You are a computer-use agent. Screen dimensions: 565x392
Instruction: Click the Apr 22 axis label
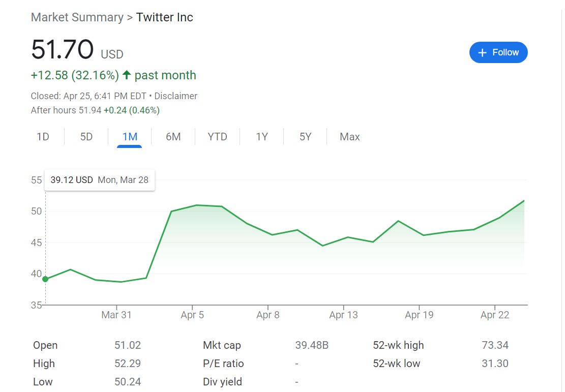[x=494, y=315]
